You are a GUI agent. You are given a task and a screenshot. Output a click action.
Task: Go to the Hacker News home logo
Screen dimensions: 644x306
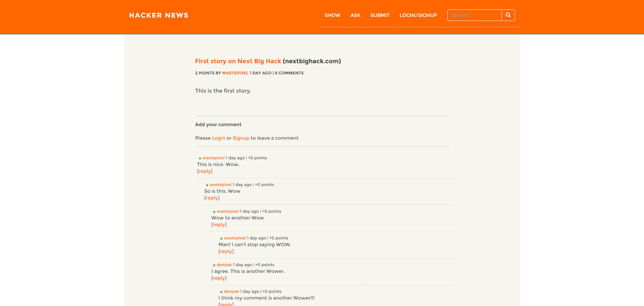point(159,15)
